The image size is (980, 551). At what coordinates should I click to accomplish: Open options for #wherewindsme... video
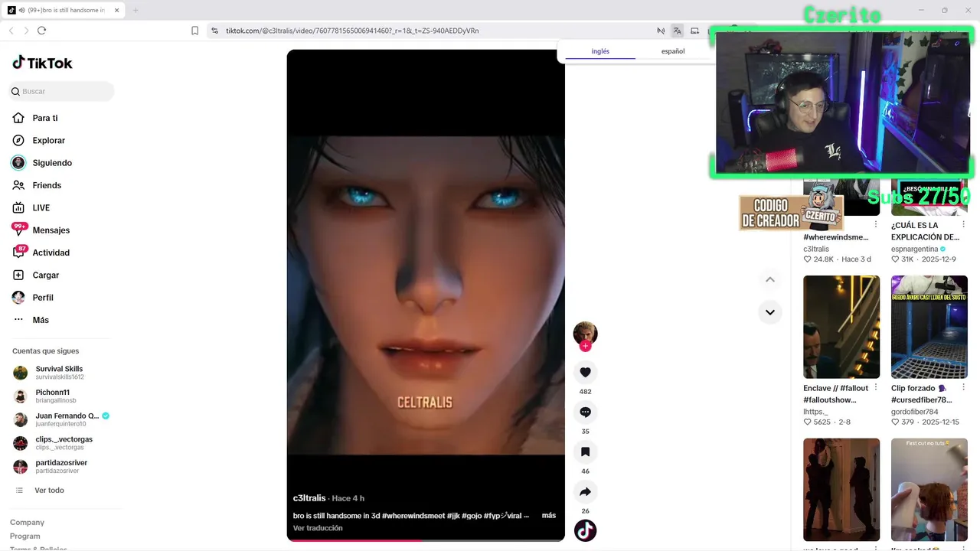[876, 224]
